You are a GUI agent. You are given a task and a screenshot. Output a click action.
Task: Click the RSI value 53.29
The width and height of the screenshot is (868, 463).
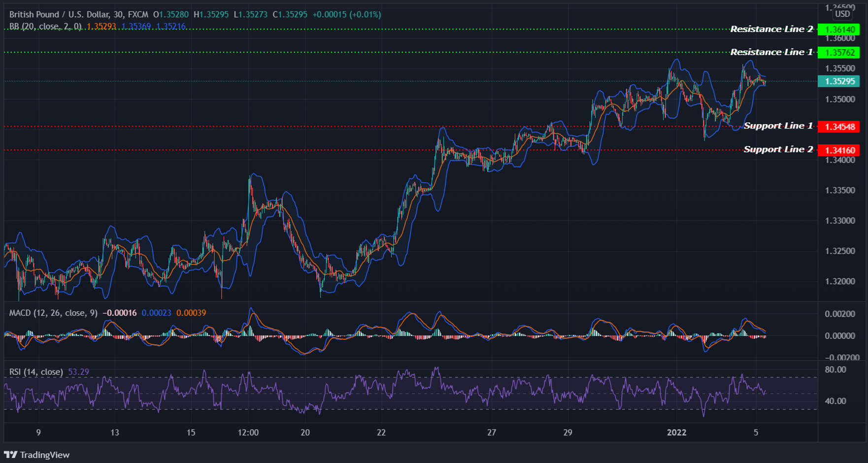[79, 372]
